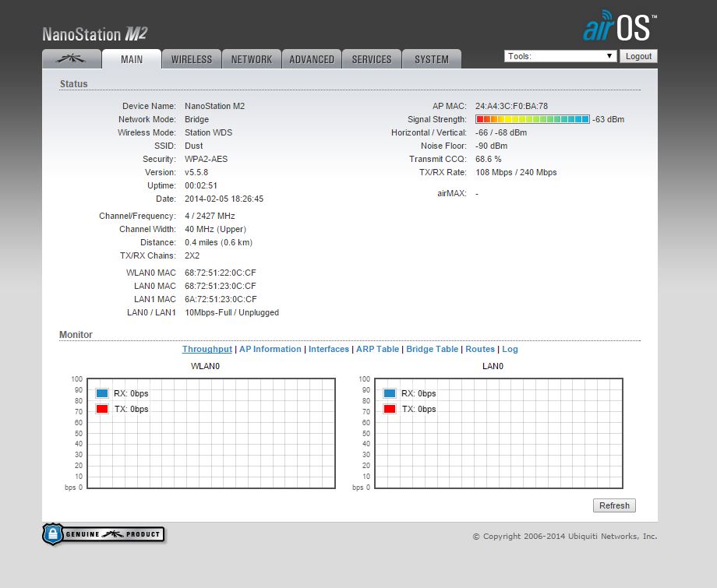Click the AP MAC value 24:A4:3C:F0:BA:78
717x588 pixels.
click(x=512, y=106)
